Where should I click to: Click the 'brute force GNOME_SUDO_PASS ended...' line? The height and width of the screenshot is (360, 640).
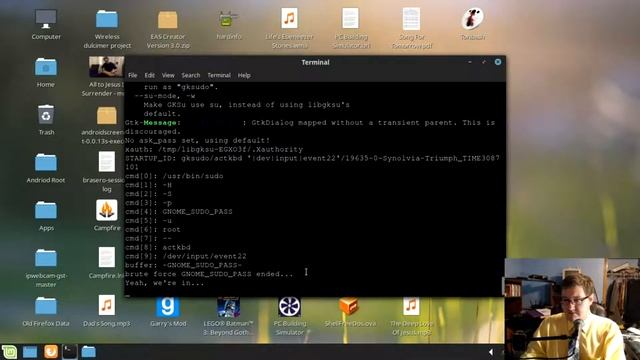209,274
